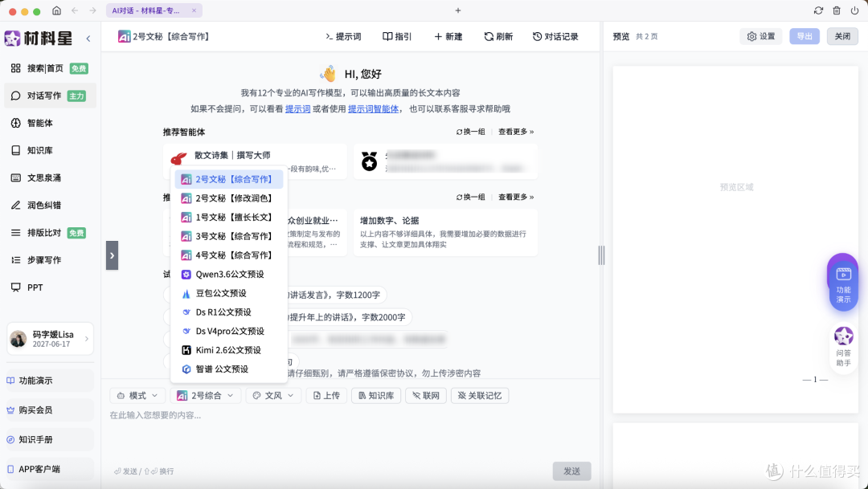Screen dimensions: 868x489
Task: Click the power icon in title bar
Action: 854,10
